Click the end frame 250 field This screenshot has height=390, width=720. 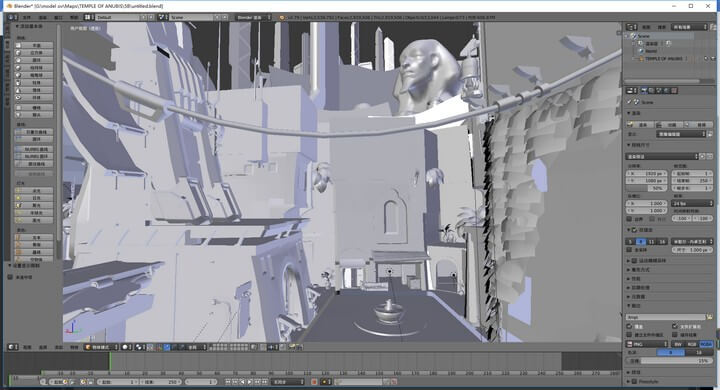click(x=160, y=382)
